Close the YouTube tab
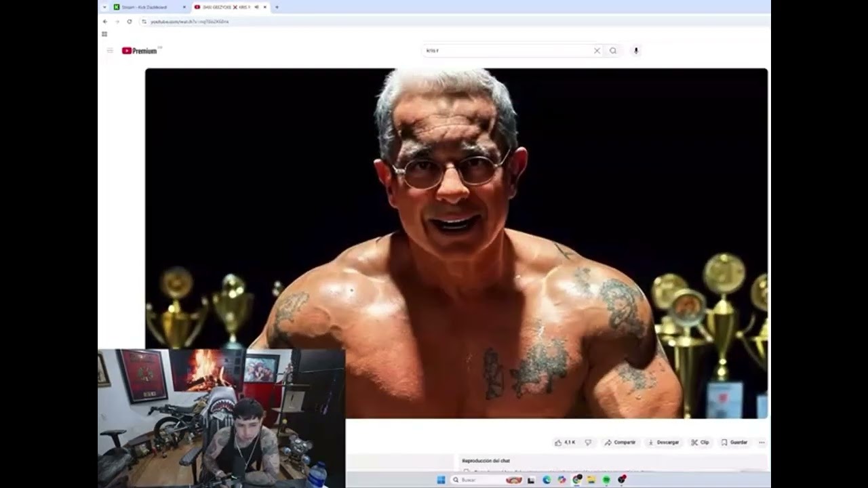The image size is (868, 488). 265,7
